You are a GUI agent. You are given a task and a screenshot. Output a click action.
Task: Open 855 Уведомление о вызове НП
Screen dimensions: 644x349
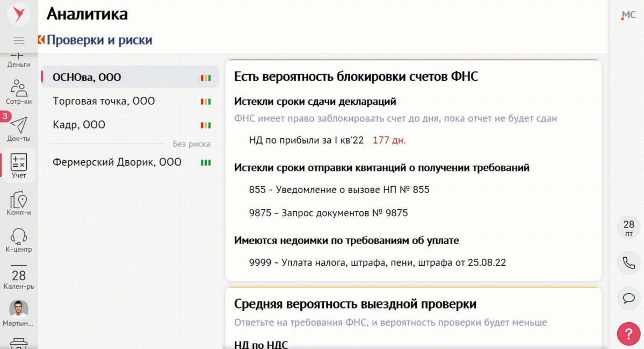tap(339, 190)
